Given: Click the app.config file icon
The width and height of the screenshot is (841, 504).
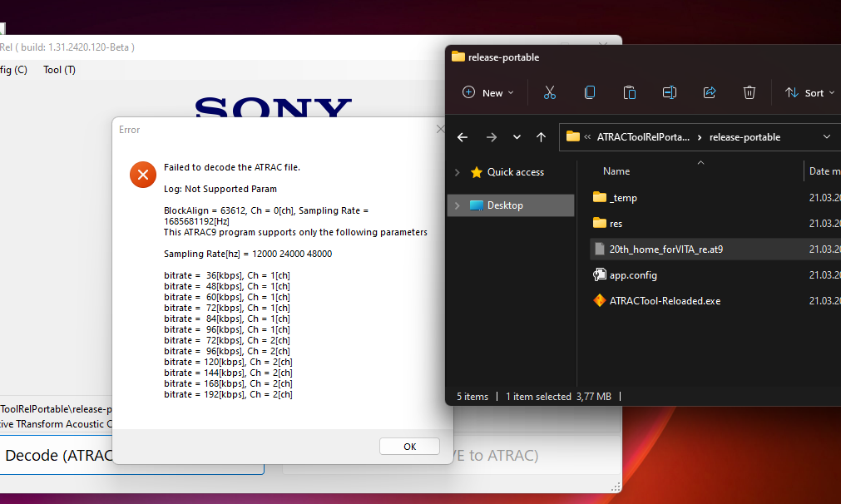Looking at the screenshot, I should coord(599,275).
